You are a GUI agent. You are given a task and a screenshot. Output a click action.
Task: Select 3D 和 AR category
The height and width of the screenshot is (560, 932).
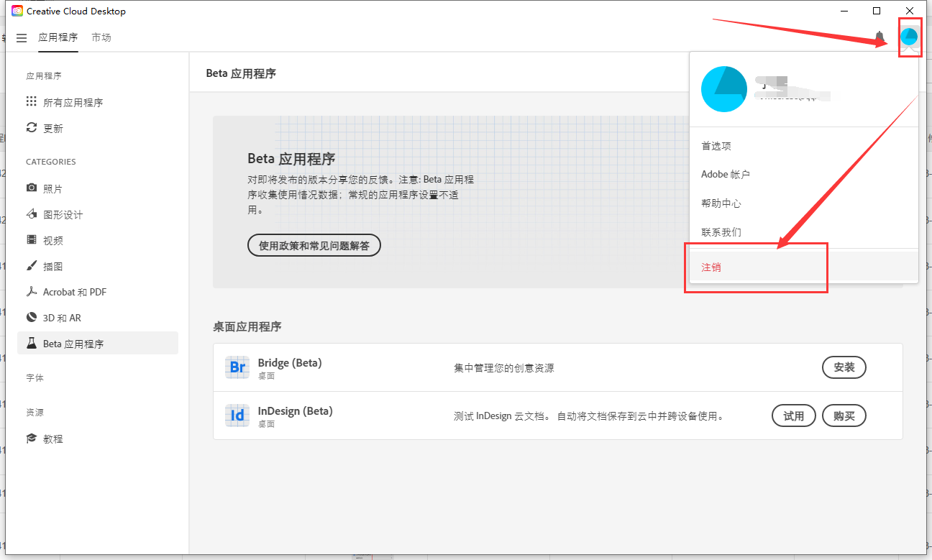click(98, 318)
